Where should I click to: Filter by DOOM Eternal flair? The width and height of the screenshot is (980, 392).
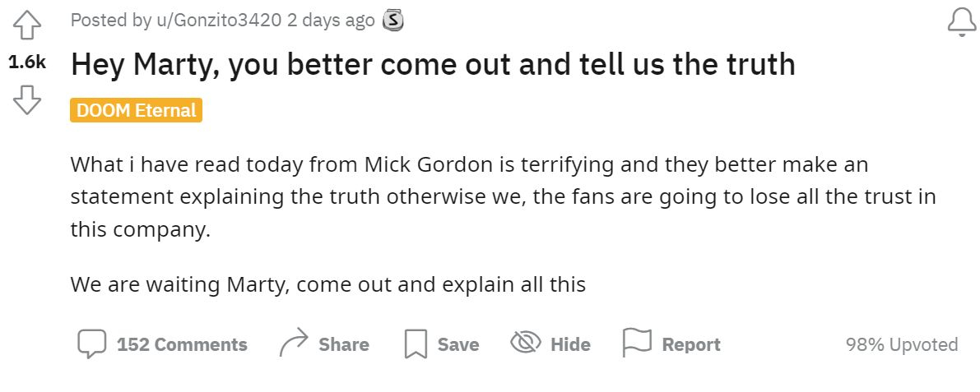[136, 110]
